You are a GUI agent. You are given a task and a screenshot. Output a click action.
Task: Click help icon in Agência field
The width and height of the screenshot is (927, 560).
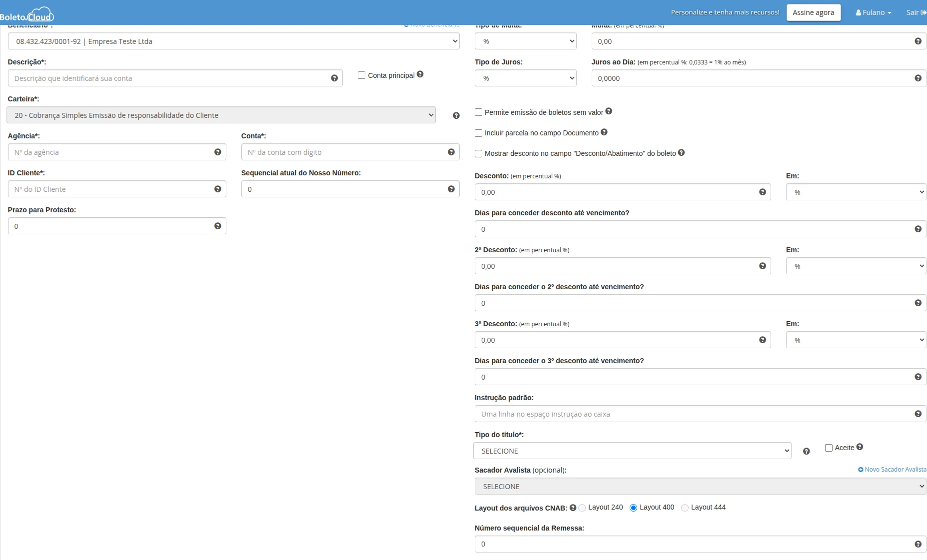[217, 152]
